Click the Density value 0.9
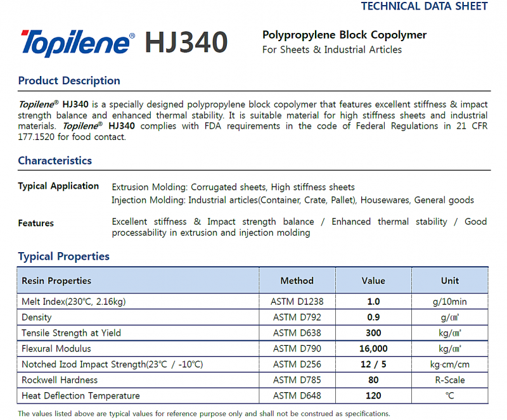 point(373,317)
